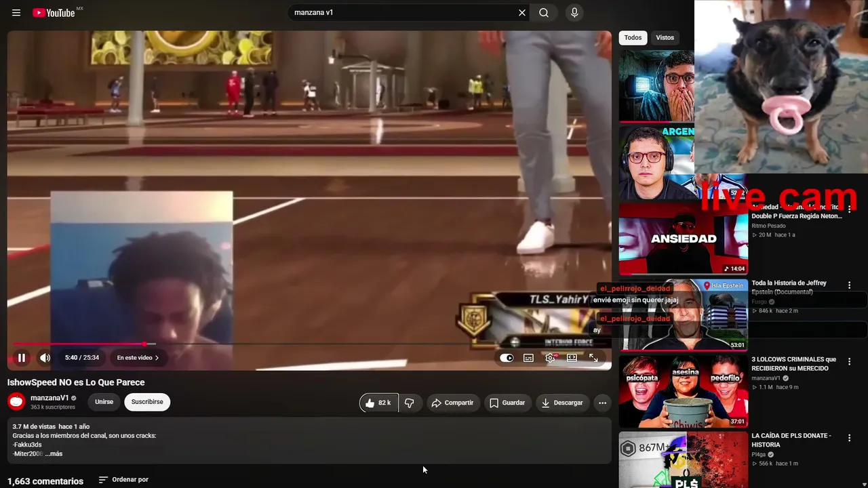The width and height of the screenshot is (868, 488).
Task: Select the 'Todos' filter chip
Action: (x=633, y=38)
